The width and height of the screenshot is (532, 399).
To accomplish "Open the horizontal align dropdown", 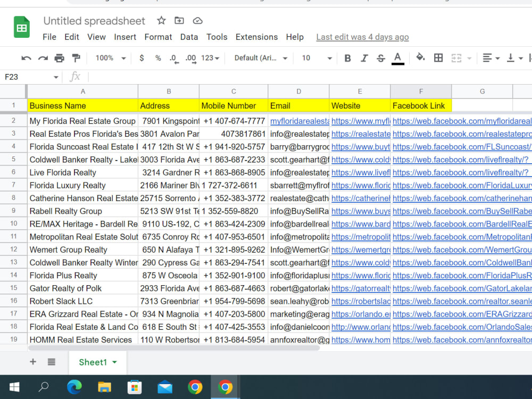I will pos(491,58).
